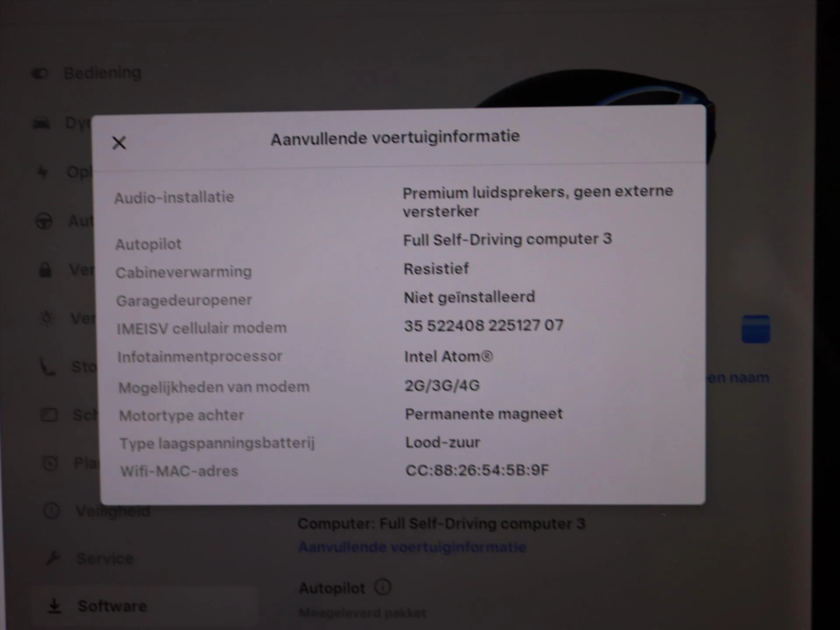The image size is (840, 630).
Task: Tap the padlock icon in sidebar
Action: [45, 270]
